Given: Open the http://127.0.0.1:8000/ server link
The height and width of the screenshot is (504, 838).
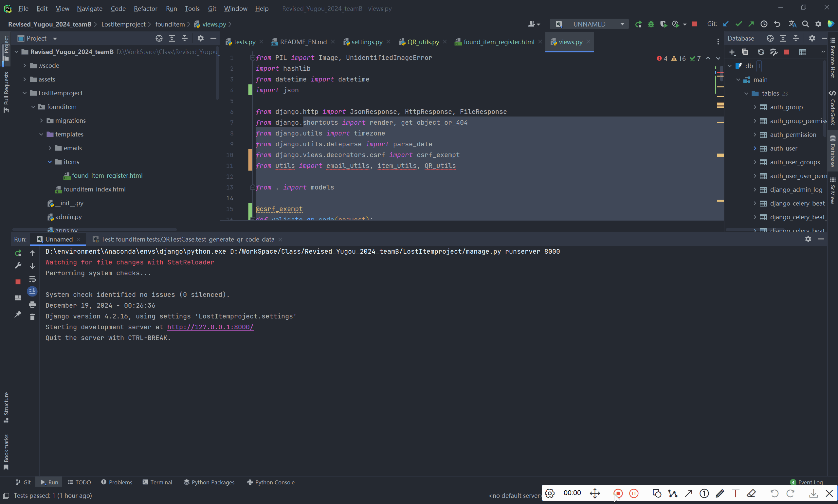Looking at the screenshot, I should click(x=210, y=327).
